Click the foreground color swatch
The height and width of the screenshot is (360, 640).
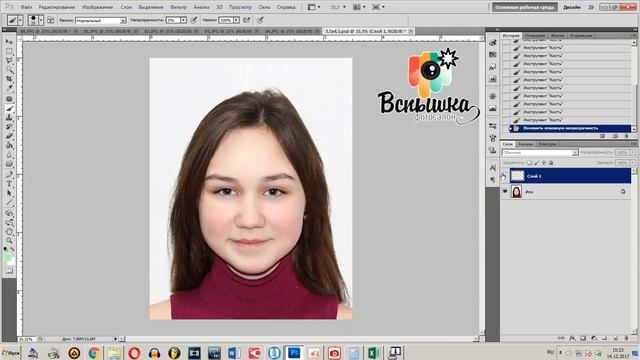pyautogui.click(x=7, y=258)
